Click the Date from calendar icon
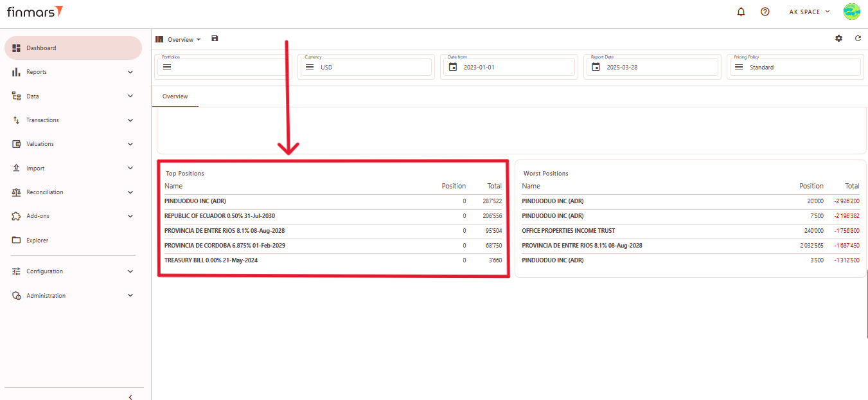 pyautogui.click(x=453, y=67)
